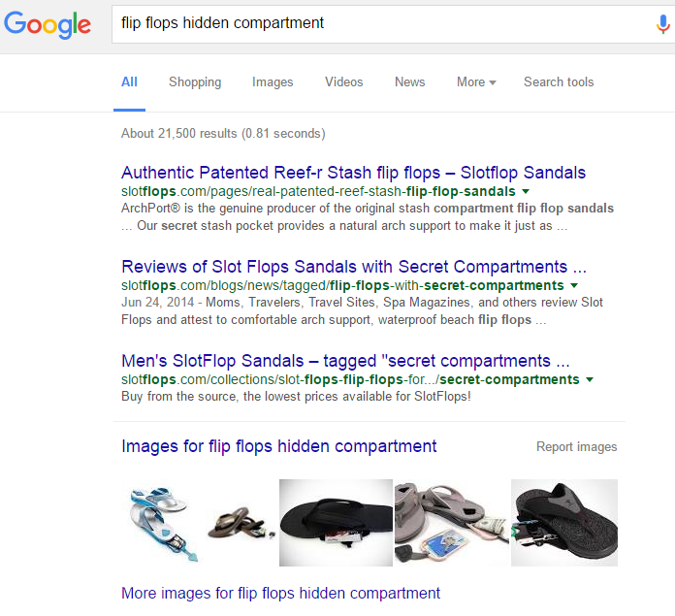Open Search tools
The image size is (675, 616).
click(x=559, y=81)
